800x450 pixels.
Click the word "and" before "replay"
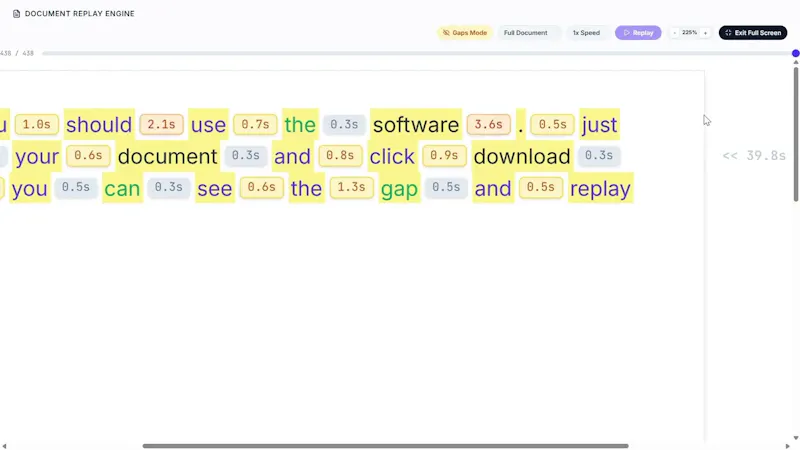492,188
